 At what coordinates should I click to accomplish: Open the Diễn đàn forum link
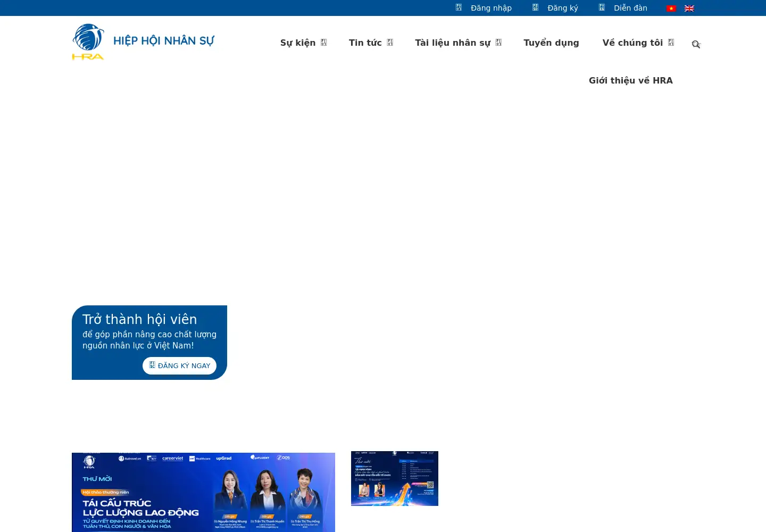[630, 8]
